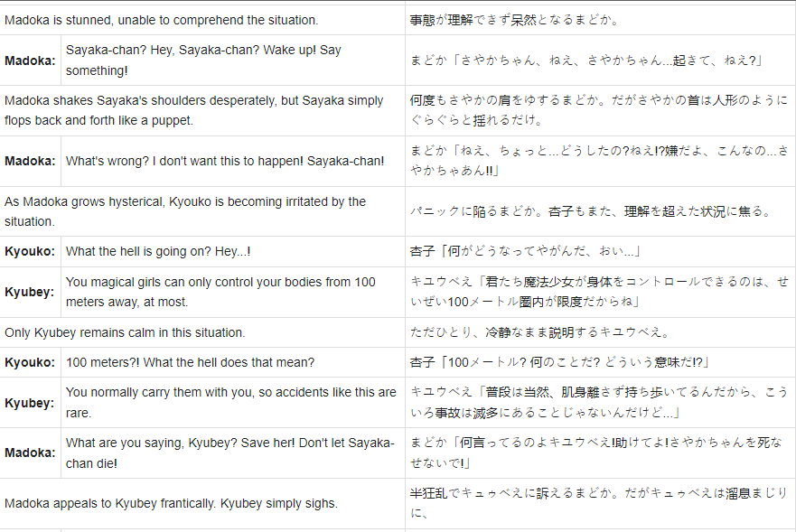Click the "Wake up! Say something!" dialogue cell
The height and width of the screenshot is (532, 796).
coord(203,60)
